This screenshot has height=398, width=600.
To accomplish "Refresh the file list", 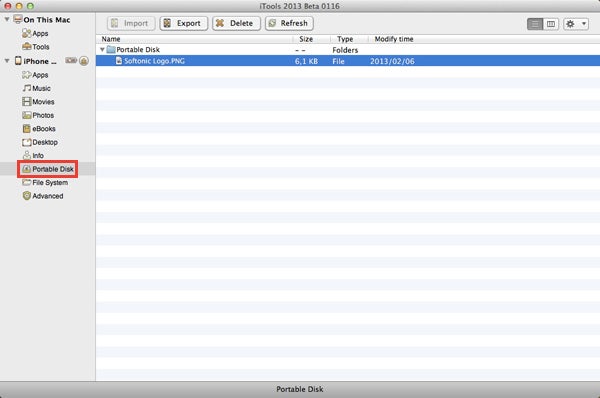I will click(289, 23).
